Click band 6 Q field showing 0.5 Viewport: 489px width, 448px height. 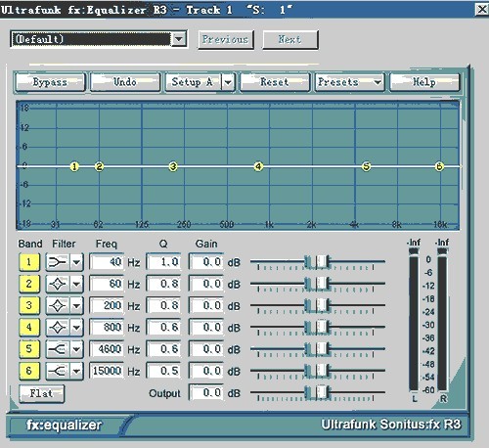pyautogui.click(x=163, y=371)
